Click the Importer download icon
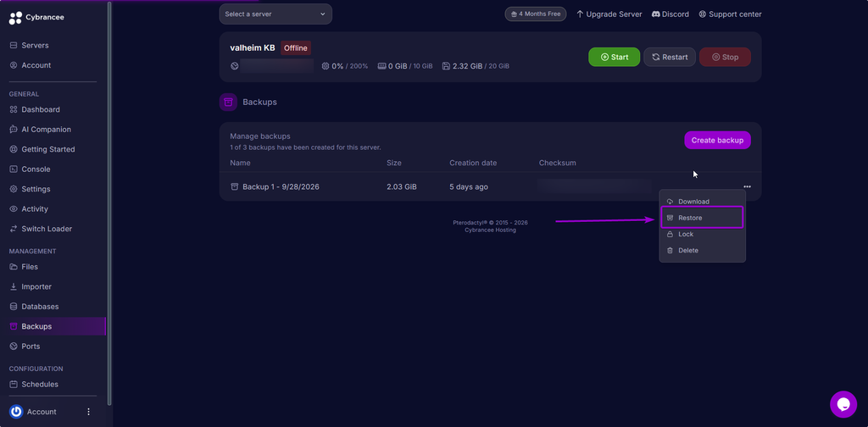Viewport: 868px width, 427px height. coord(14,286)
